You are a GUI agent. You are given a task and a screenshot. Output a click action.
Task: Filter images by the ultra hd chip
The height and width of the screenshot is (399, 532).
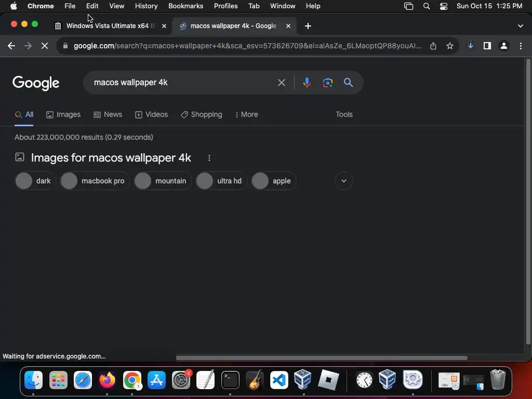click(221, 181)
